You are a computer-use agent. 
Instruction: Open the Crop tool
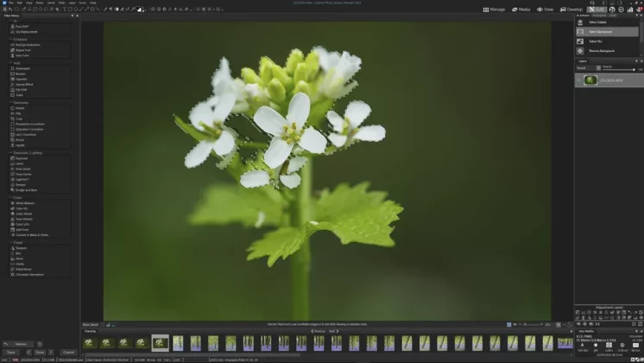click(19, 118)
